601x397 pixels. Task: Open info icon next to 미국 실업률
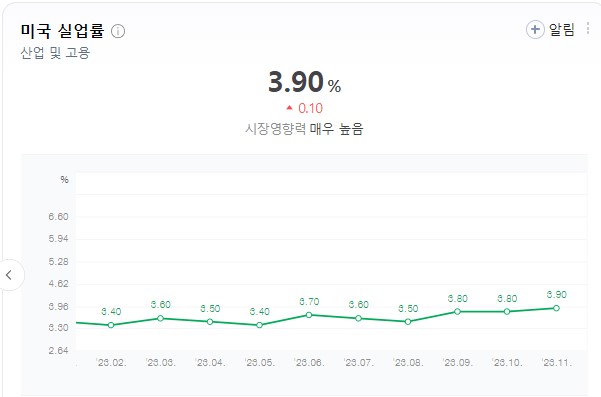(x=118, y=31)
